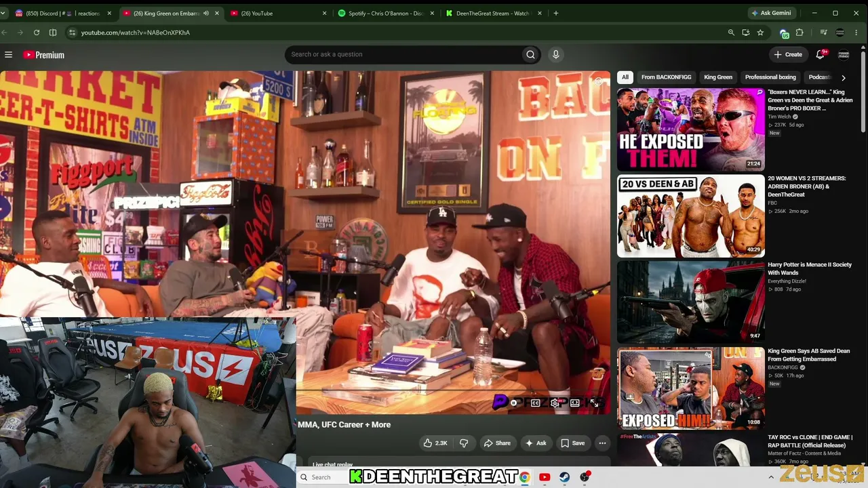868x488 pixels.
Task: Open YouTube app in the taskbar
Action: click(x=545, y=477)
